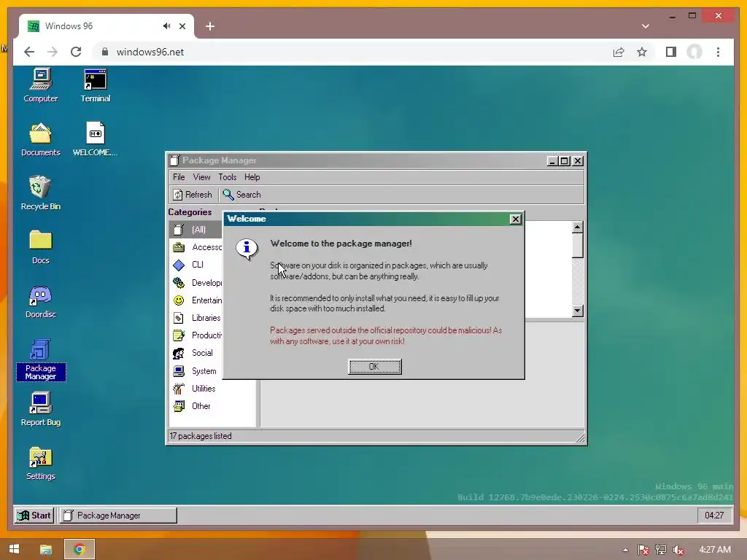
Task: Click the Windows 96 Start button
Action: (x=34, y=516)
